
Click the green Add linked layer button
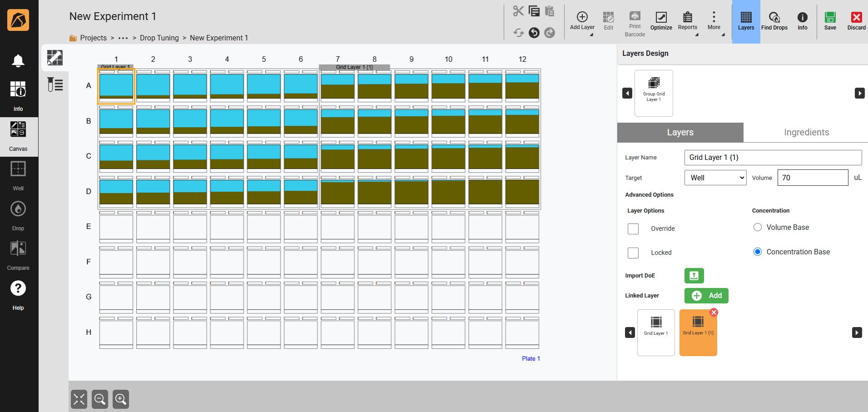click(706, 296)
